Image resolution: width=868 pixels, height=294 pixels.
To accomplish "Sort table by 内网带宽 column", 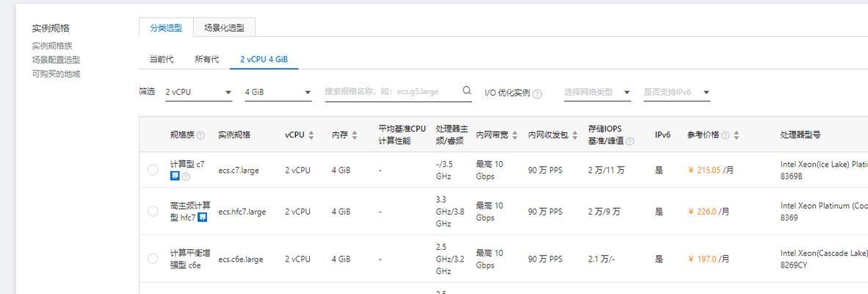I will pos(515,135).
